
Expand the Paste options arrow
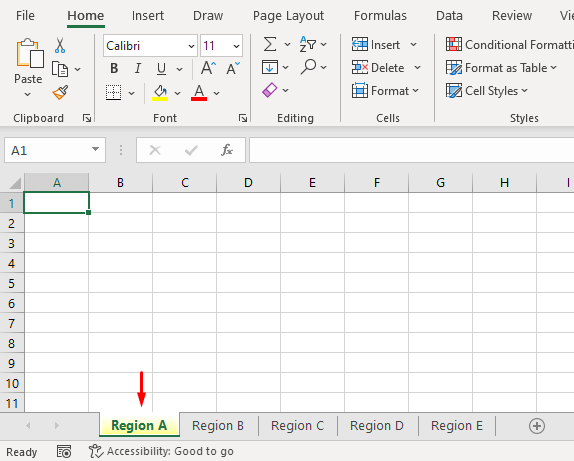point(28,94)
